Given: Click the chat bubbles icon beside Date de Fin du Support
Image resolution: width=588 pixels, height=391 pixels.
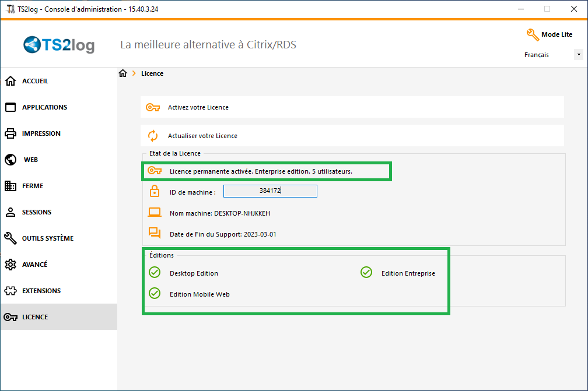Looking at the screenshot, I should point(155,233).
